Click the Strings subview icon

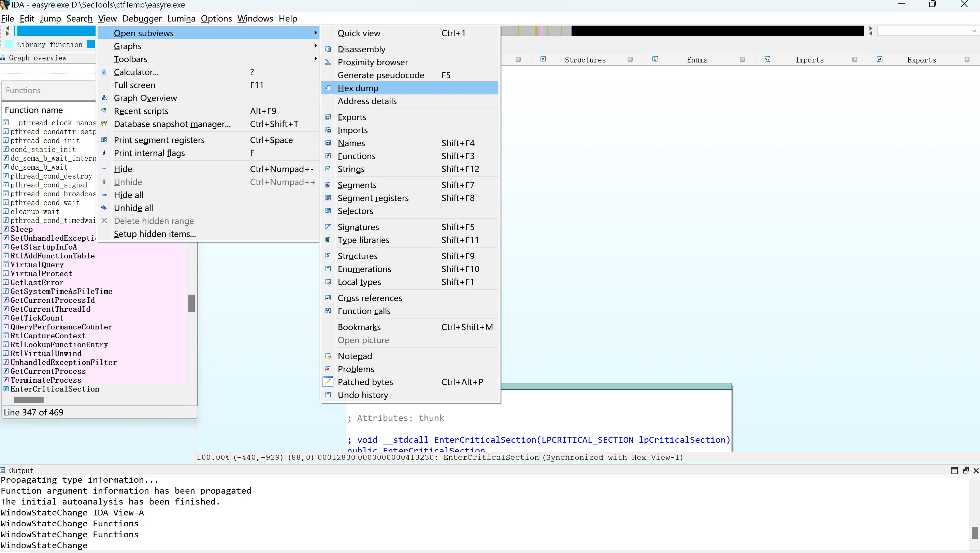(328, 169)
